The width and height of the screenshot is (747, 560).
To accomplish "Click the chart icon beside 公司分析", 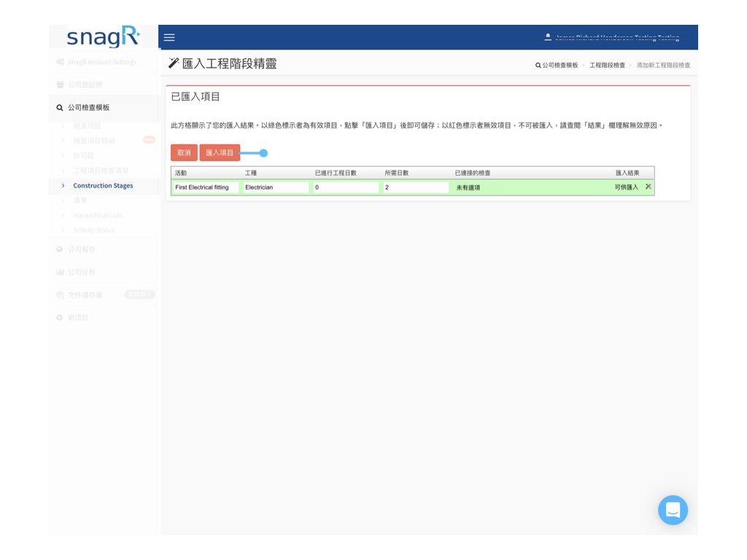I will tap(60, 273).
